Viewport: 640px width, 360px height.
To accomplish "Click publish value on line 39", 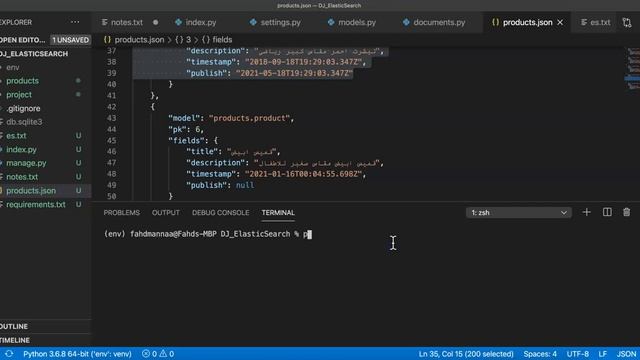I will (294, 73).
